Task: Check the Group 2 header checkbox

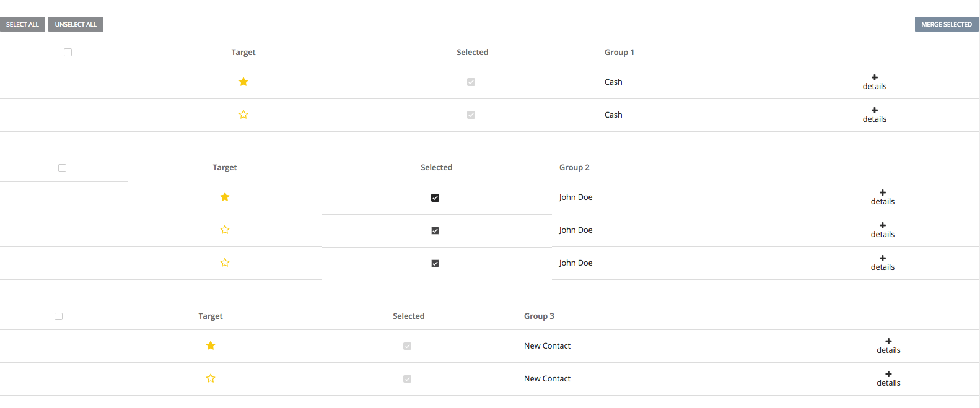Action: point(62,168)
